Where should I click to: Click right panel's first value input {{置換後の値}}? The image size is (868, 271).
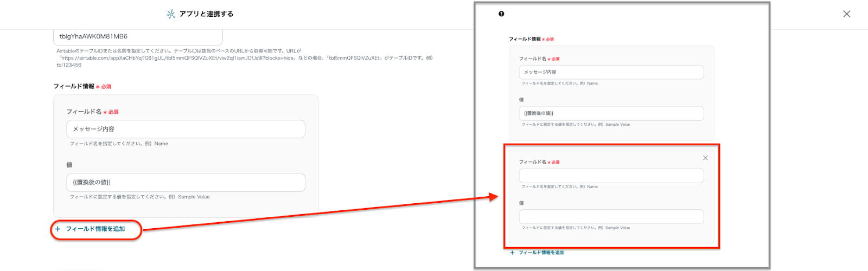pyautogui.click(x=611, y=113)
